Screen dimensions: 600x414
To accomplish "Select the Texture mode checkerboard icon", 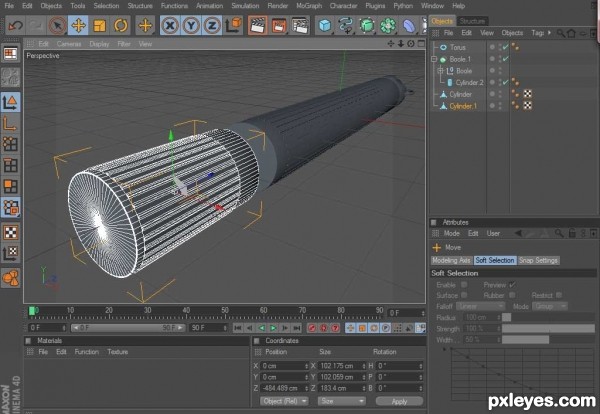I will 10,232.
